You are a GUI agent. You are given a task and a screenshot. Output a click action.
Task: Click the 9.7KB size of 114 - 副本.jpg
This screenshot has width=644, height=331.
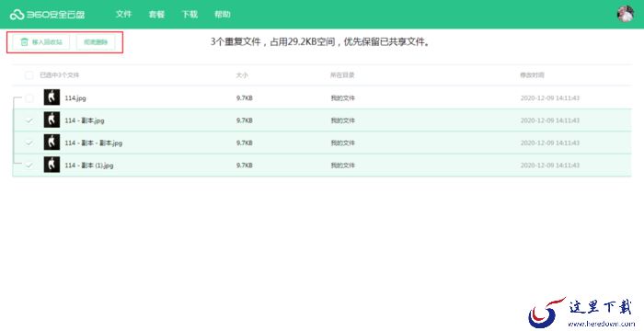(245, 120)
